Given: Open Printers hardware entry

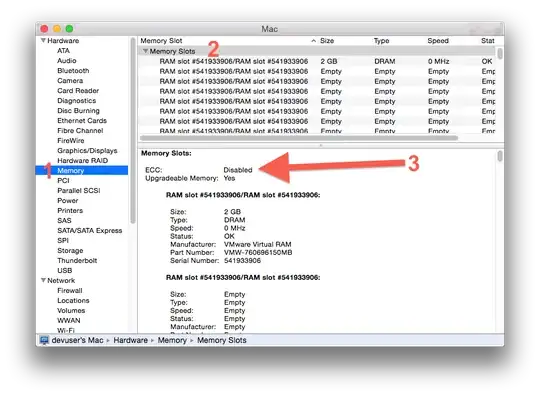Looking at the screenshot, I should [x=70, y=210].
